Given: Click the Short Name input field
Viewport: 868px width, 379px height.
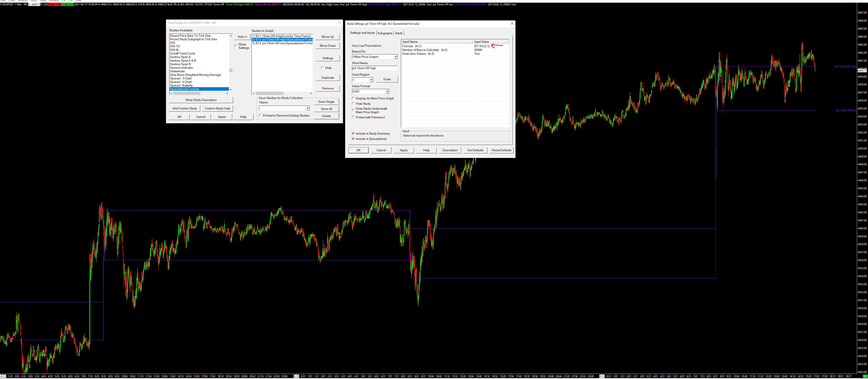Looking at the screenshot, I should click(374, 69).
